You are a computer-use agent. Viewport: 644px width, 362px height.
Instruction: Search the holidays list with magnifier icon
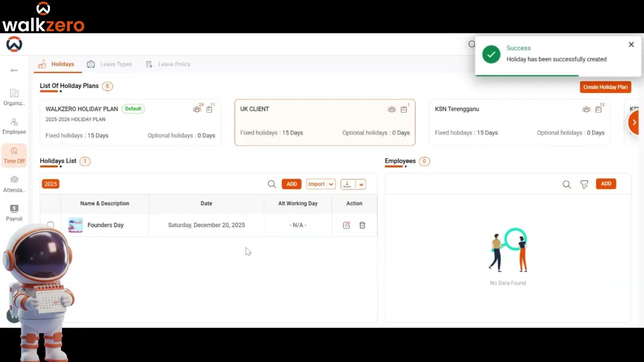[272, 184]
